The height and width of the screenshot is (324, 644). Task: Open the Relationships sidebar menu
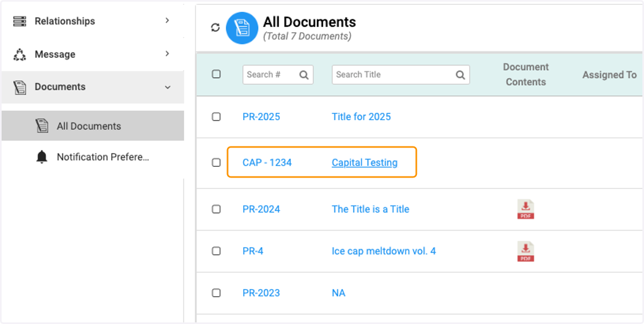[93, 21]
